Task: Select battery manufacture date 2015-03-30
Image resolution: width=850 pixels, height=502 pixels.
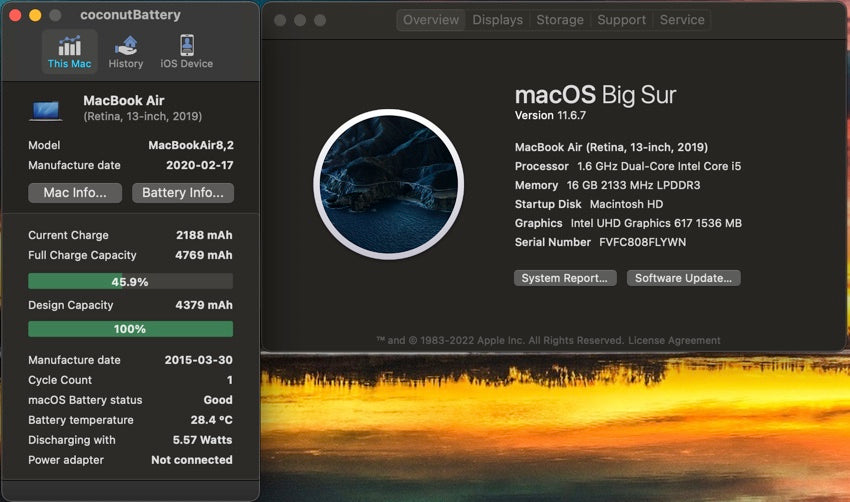Action: (198, 360)
